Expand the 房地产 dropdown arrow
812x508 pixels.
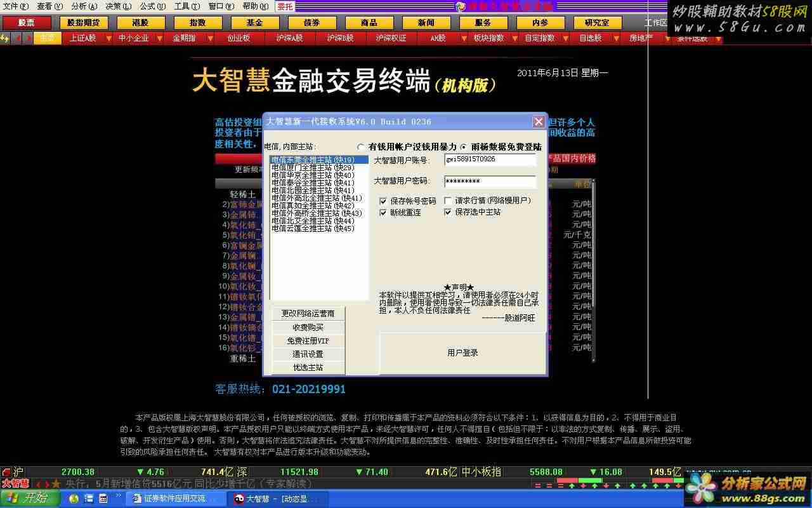pos(667,39)
